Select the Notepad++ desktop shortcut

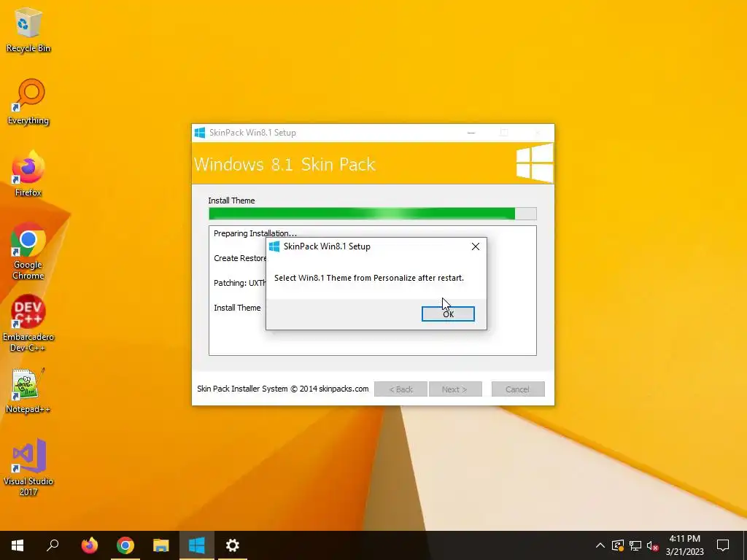tap(28, 391)
